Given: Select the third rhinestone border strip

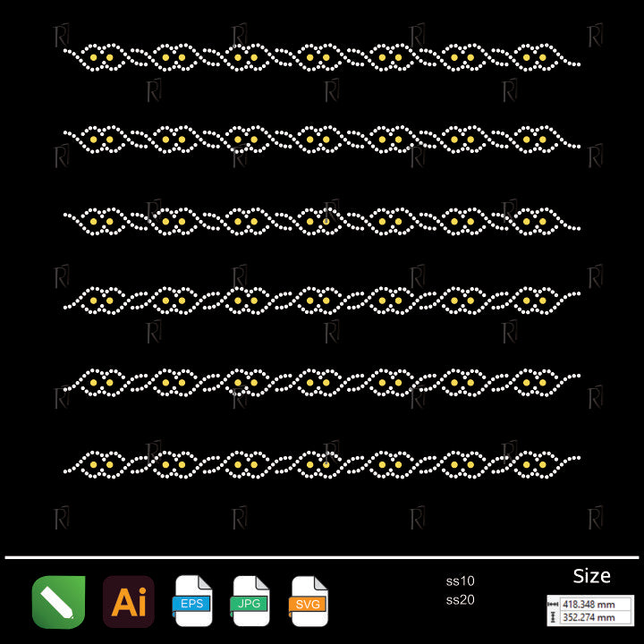Looking at the screenshot, I should [322, 220].
